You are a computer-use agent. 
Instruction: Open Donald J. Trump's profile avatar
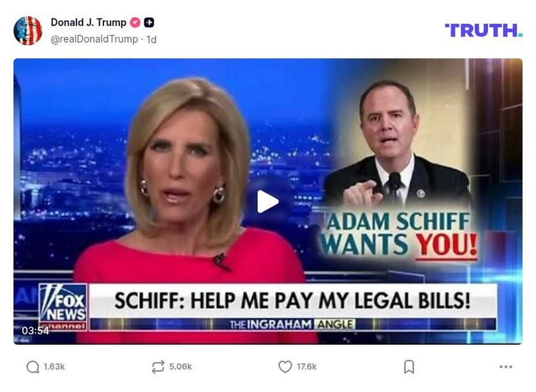point(27,31)
